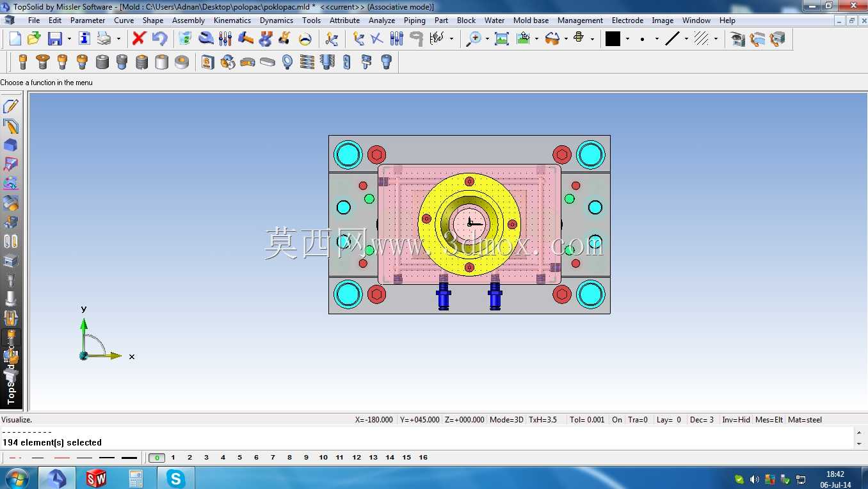Click the volume speaker icon in system tray

tap(754, 479)
